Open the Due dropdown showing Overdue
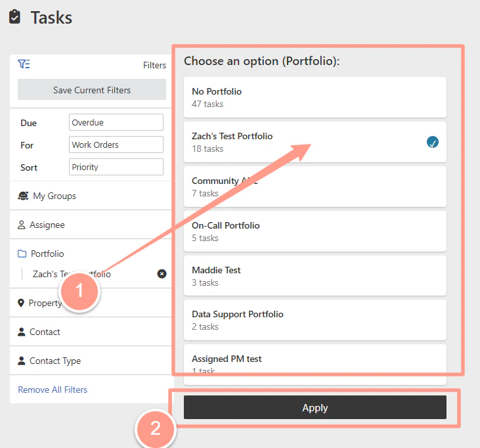The image size is (480, 448). point(116,122)
